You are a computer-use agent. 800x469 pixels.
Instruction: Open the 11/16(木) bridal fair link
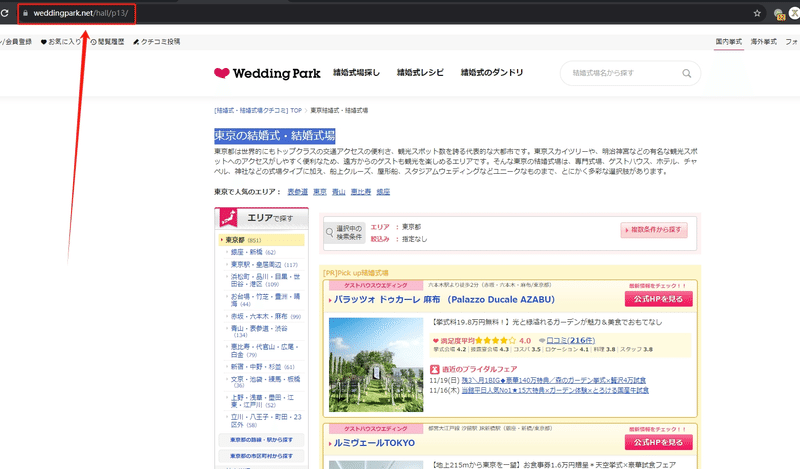pos(555,390)
